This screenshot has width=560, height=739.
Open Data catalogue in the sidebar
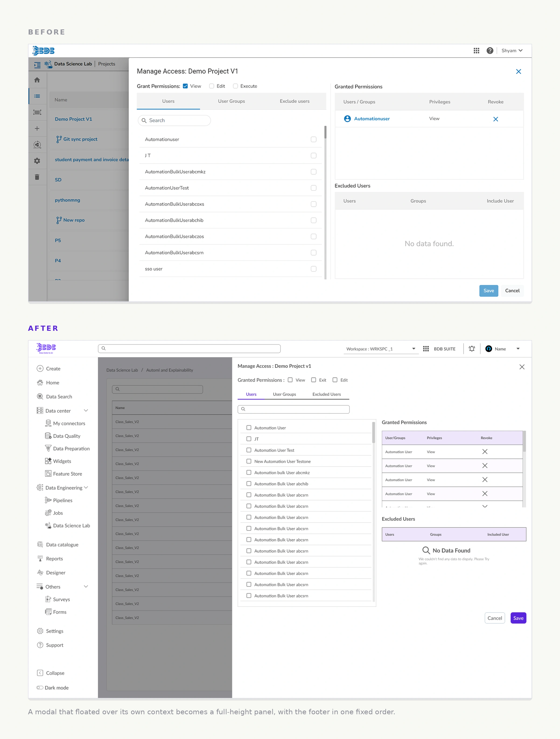[62, 544]
